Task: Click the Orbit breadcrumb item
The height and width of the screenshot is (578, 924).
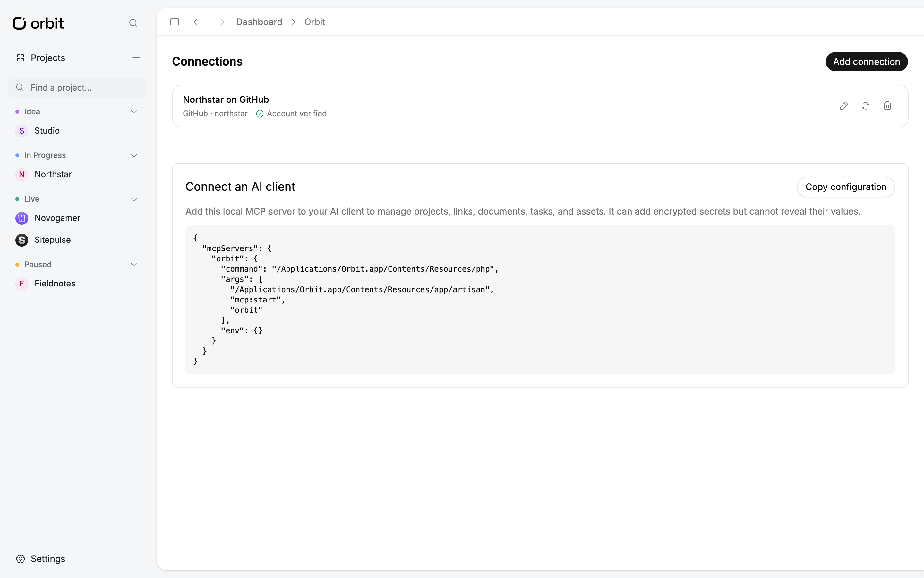Action: pos(315,22)
